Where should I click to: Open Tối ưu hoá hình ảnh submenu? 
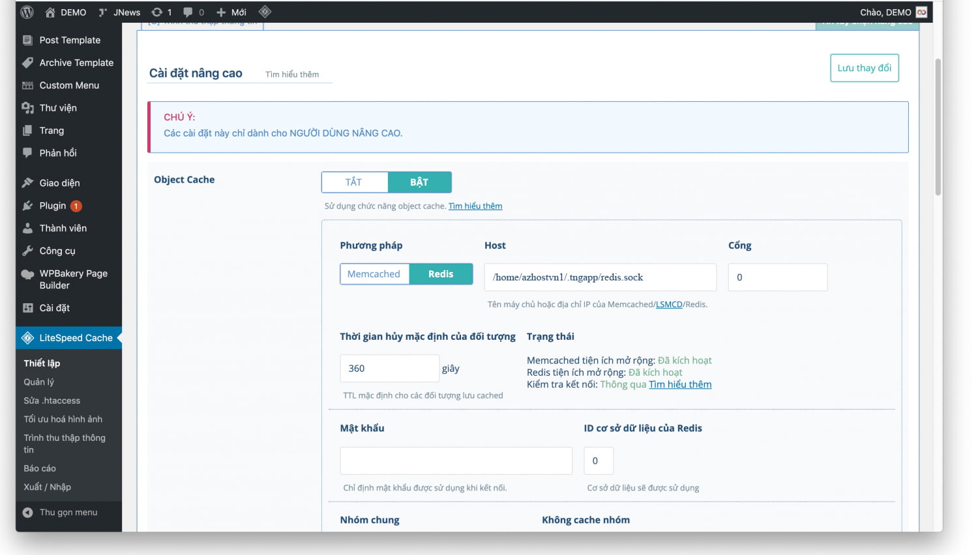[x=63, y=419]
